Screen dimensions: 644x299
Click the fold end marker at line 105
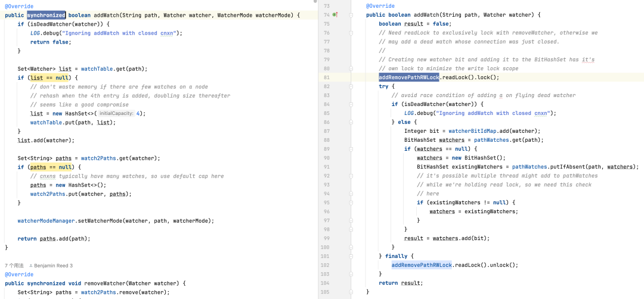(351, 292)
